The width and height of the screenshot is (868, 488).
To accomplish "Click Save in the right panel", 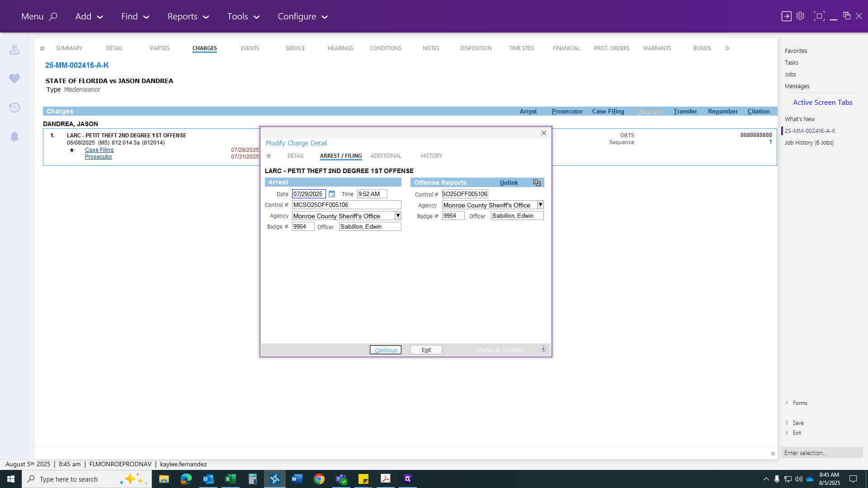I will (x=798, y=423).
